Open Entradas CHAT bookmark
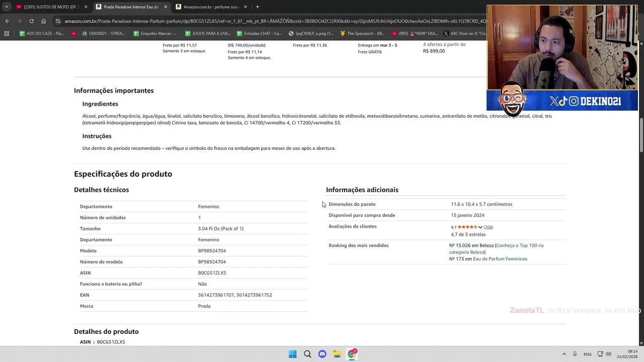Viewport: 644px width, 362px height. tap(259, 33)
